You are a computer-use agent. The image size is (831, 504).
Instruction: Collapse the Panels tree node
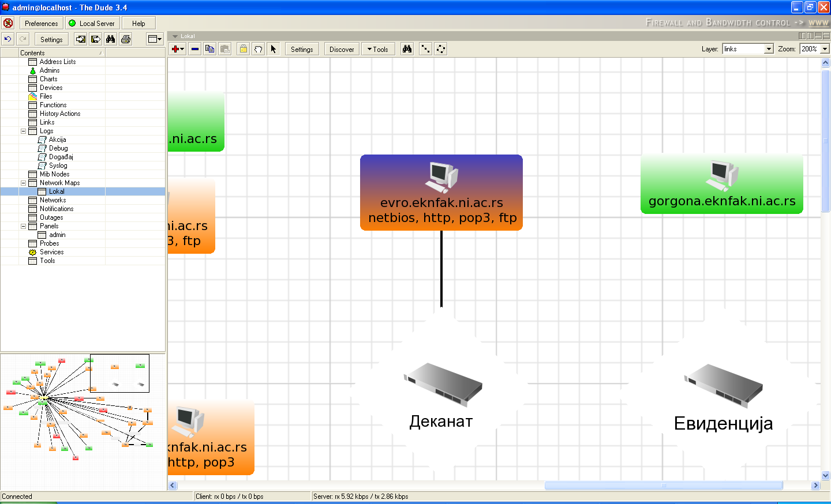(23, 226)
